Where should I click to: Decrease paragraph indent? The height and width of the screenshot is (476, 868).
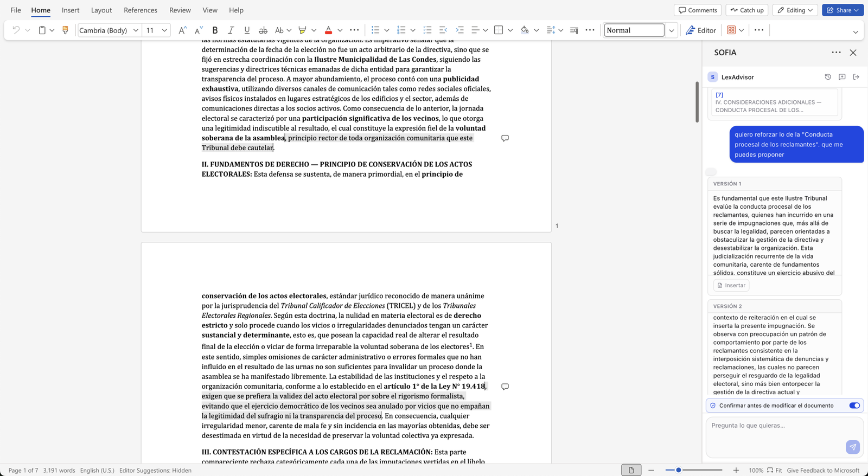(x=443, y=30)
